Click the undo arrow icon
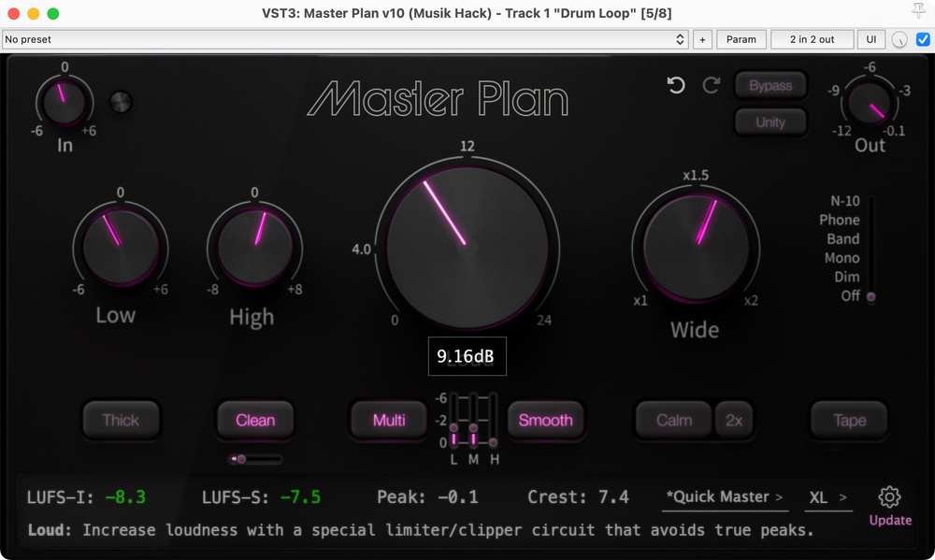The height and width of the screenshot is (560, 935). (676, 85)
